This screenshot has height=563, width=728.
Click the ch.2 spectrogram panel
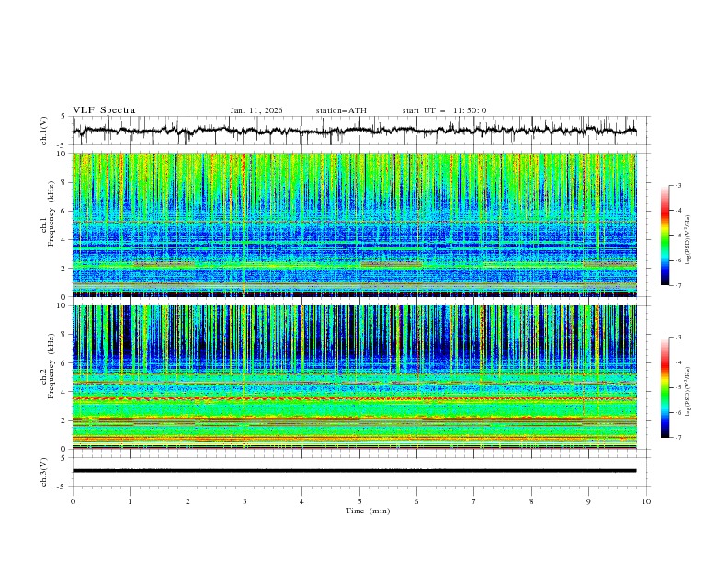click(355, 377)
